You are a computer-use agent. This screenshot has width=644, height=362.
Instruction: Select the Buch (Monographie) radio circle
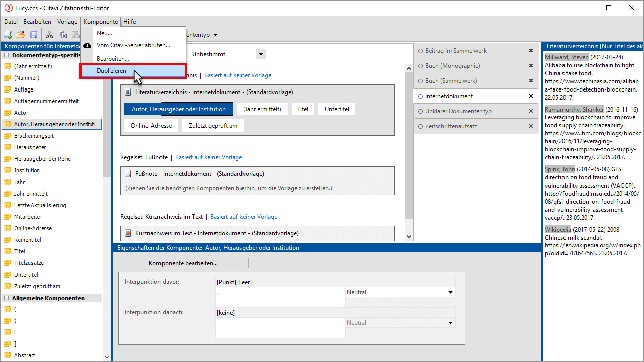(420, 66)
